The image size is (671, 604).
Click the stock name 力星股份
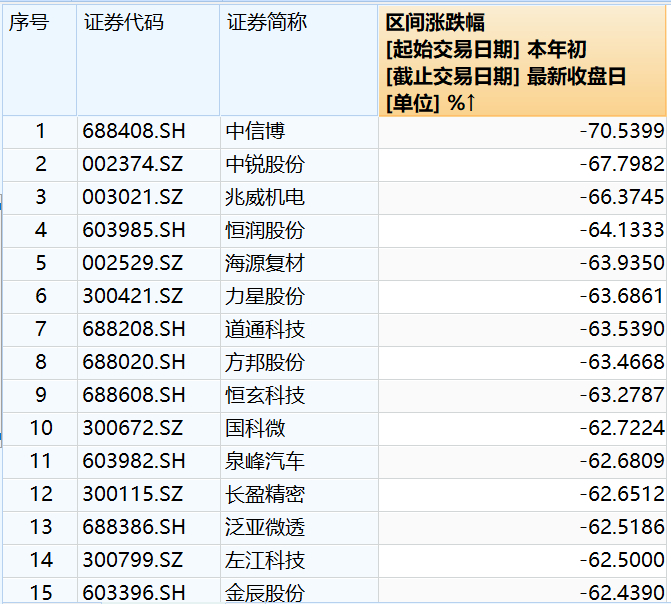[265, 296]
